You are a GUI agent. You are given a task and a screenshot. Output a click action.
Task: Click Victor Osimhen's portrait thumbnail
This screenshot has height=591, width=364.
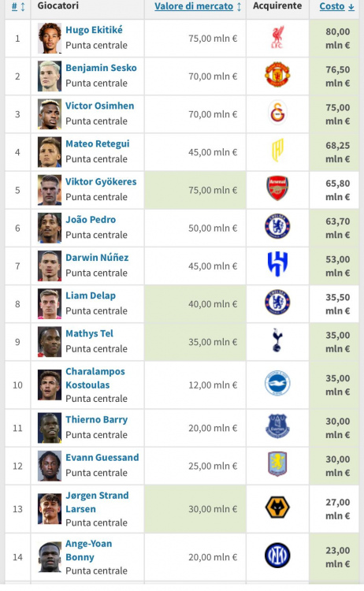coord(50,114)
